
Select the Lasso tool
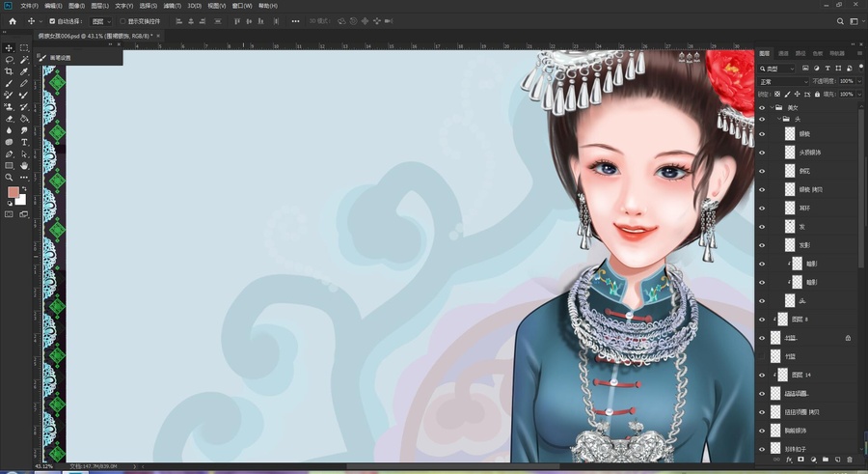click(9, 59)
